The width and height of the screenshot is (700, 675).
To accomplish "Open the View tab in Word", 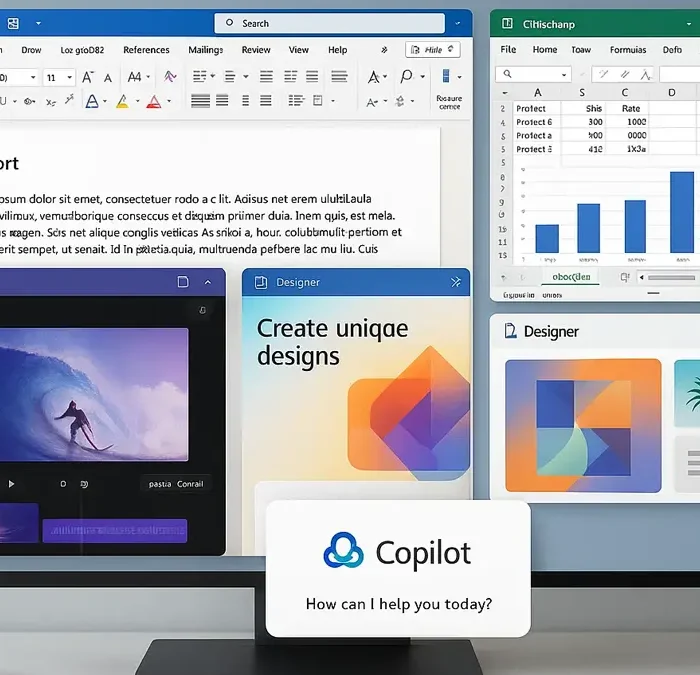I will (299, 50).
